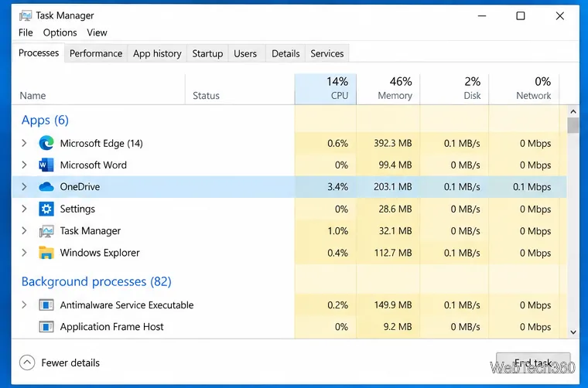Click the Task Manager title bar icon
This screenshot has width=588, height=388.
[26, 15]
